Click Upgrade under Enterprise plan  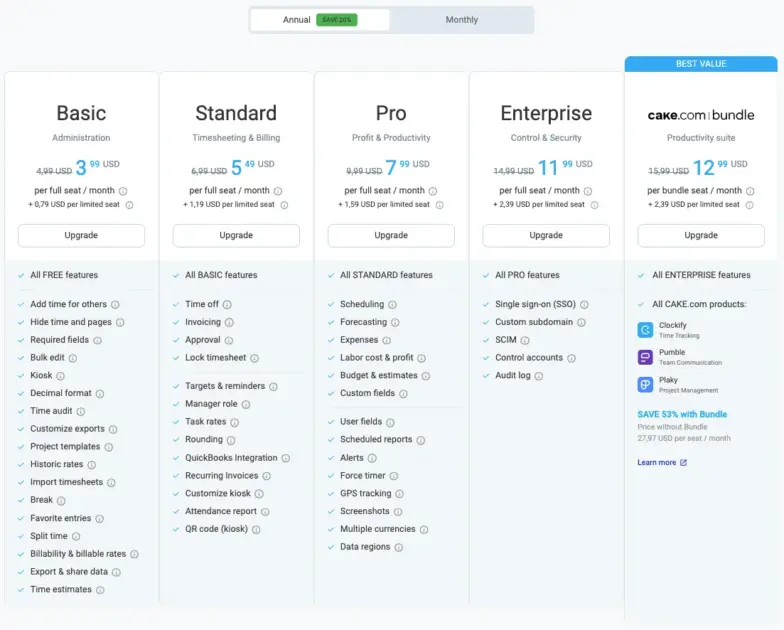(546, 235)
